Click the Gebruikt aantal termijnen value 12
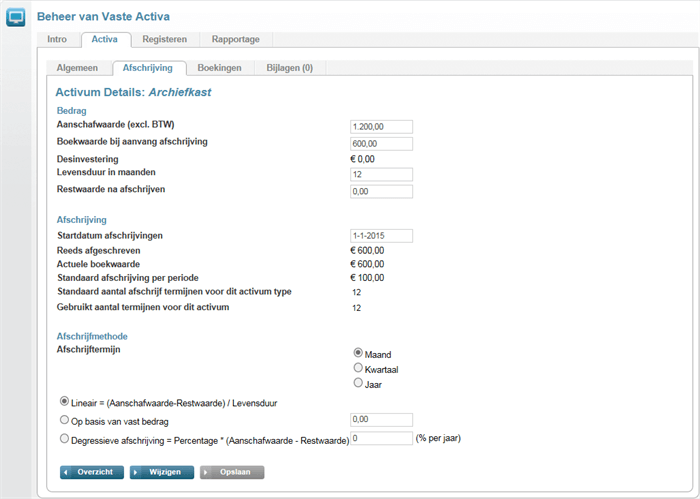 [356, 308]
